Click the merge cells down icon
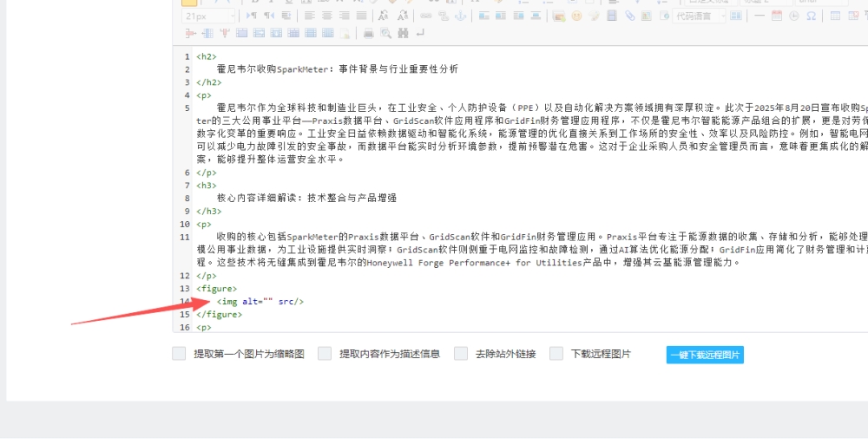Screen dimensions: 868x444 (x=276, y=33)
